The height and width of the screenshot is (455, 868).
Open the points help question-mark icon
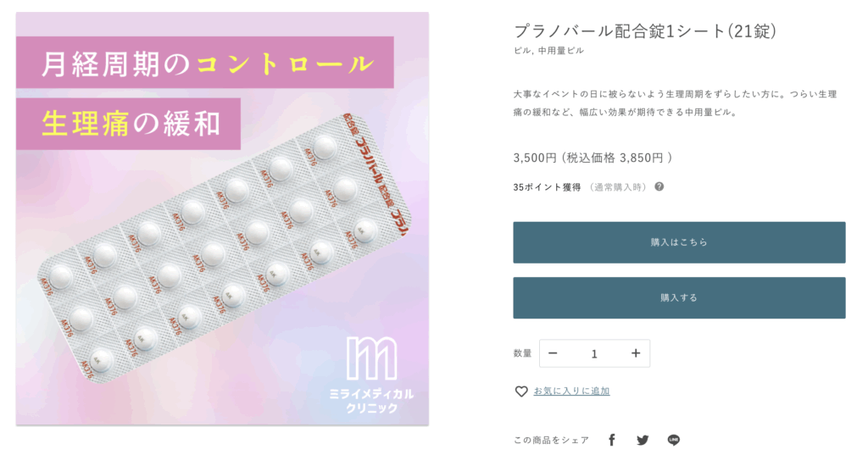tap(659, 186)
